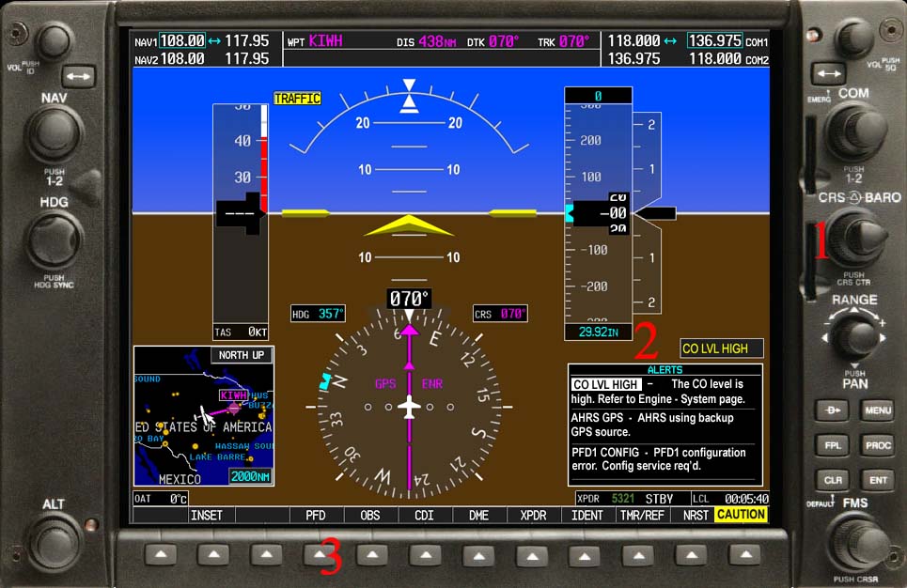The height and width of the screenshot is (588, 907).
Task: Click the RANGE joystick knob
Action: coord(854,335)
